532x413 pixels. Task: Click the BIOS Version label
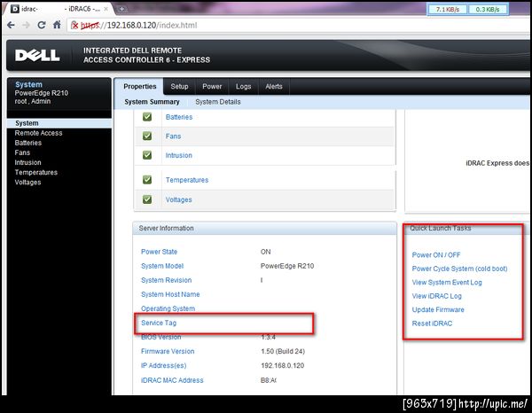[160, 337]
